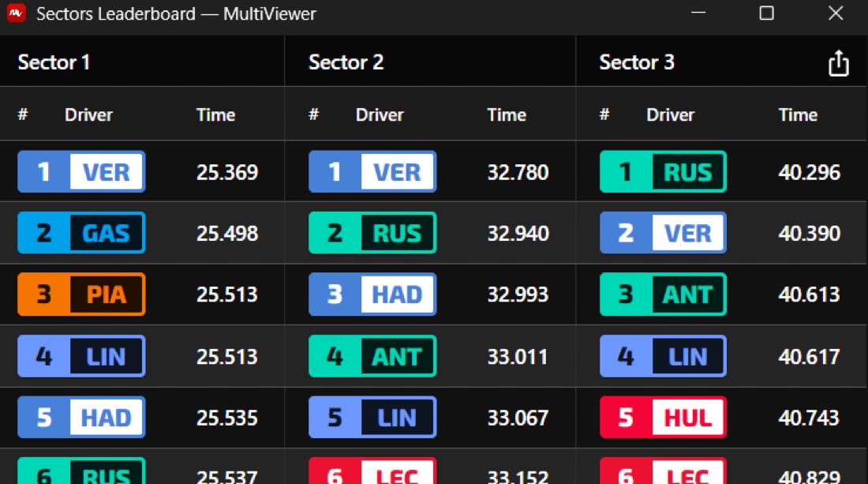Click the Driver column header in Sector 3

671,114
